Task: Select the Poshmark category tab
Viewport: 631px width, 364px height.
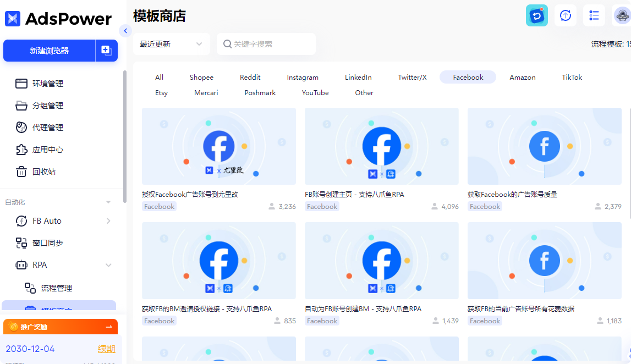Action: pyautogui.click(x=260, y=92)
